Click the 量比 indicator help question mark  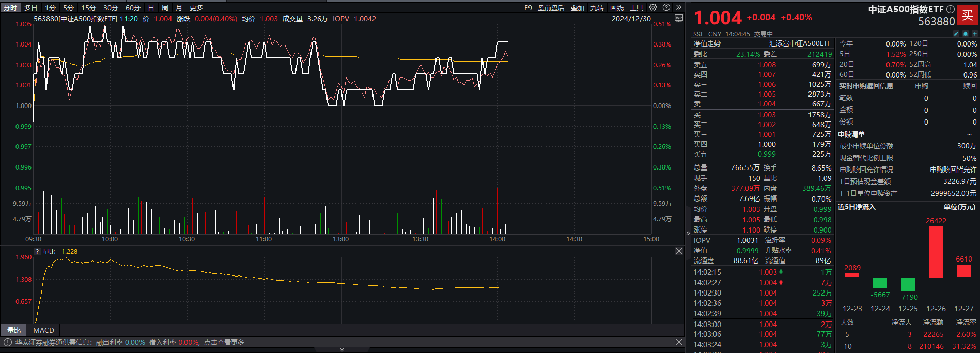[x=37, y=252]
